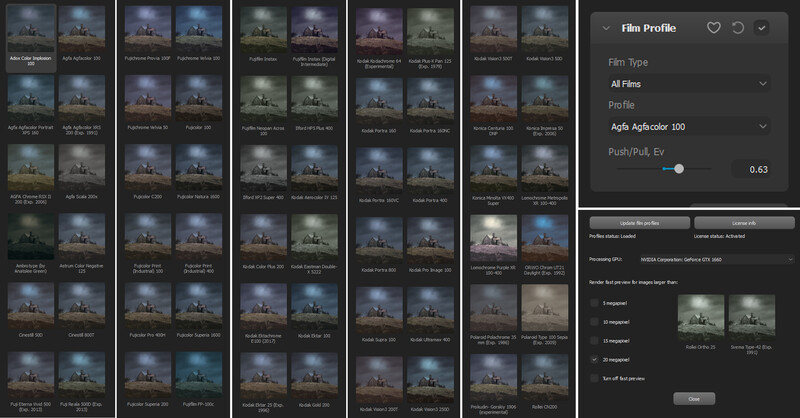Choose the Fujichrome Velvia 50 thumbnail

148,99
